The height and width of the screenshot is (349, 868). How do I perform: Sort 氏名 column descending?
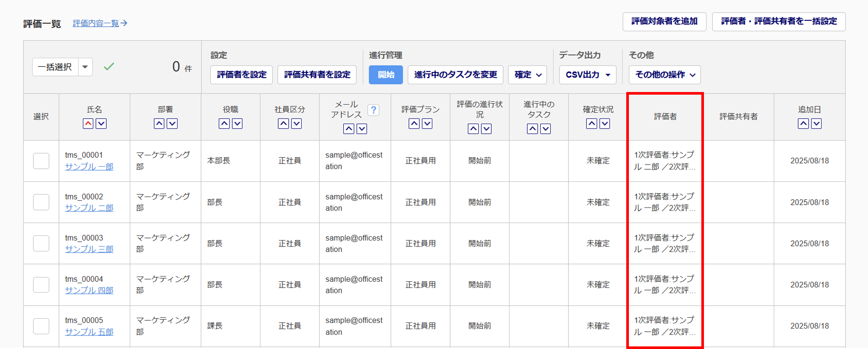pos(101,124)
